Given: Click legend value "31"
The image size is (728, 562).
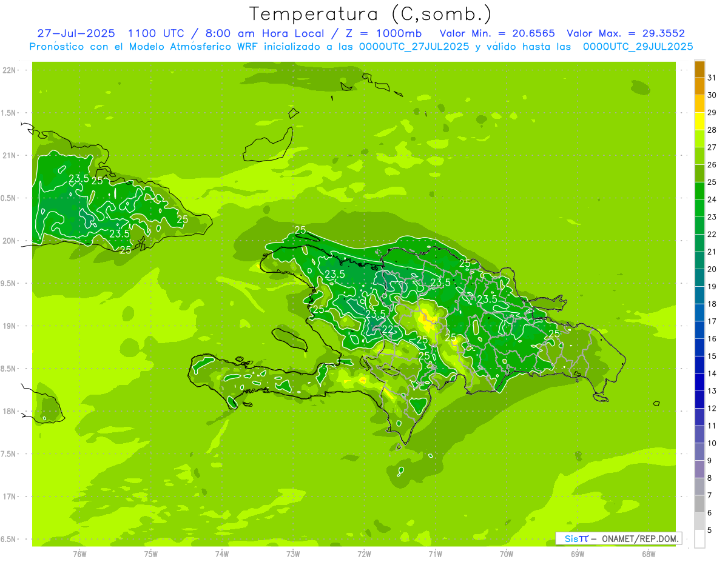Looking at the screenshot, I should 712,78.
